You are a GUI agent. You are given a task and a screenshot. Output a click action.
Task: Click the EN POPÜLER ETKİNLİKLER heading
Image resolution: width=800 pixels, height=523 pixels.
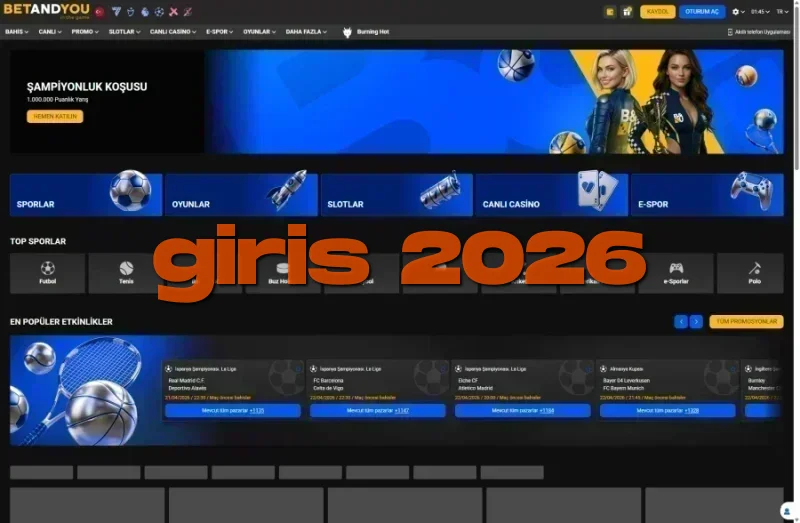61,322
